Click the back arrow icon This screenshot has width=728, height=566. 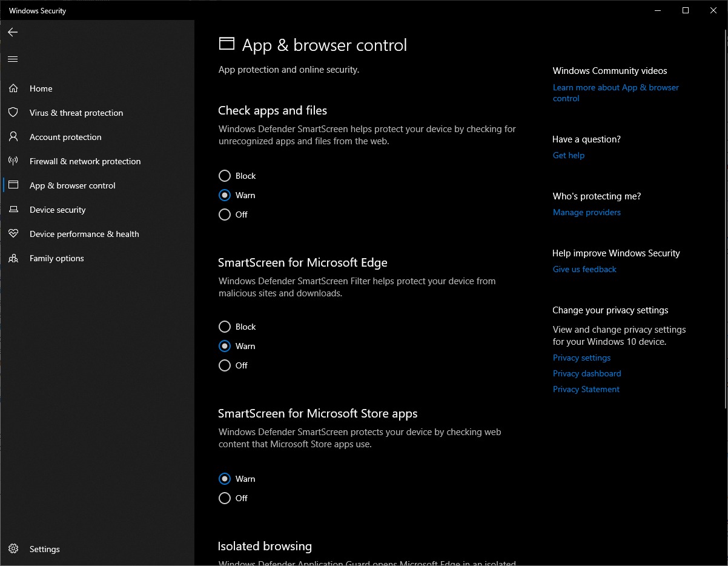tap(13, 32)
